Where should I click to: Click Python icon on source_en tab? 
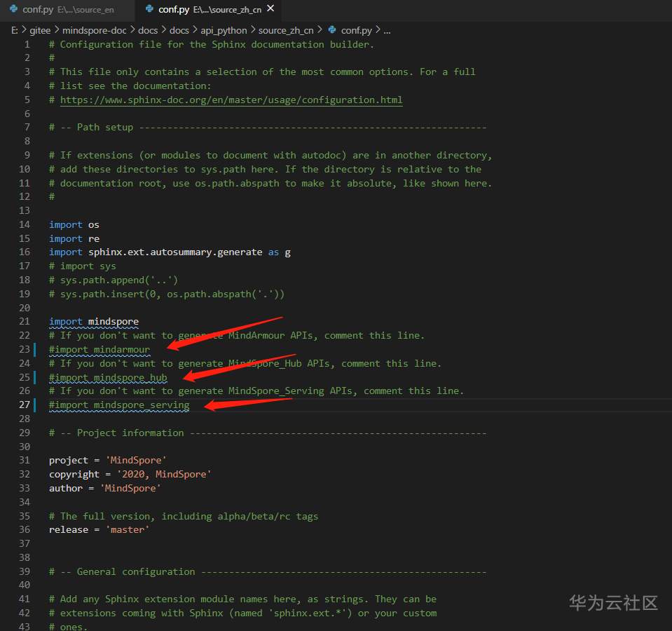14,9
